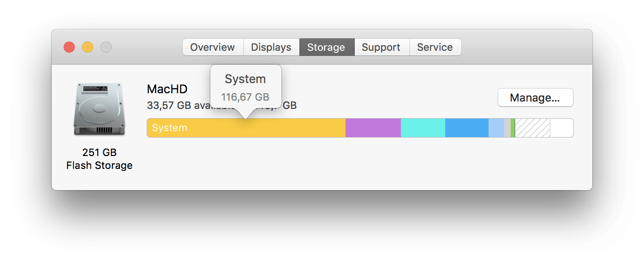The height and width of the screenshot is (264, 644).
Task: Click the System 116,67 GB tooltip
Action: 245,88
